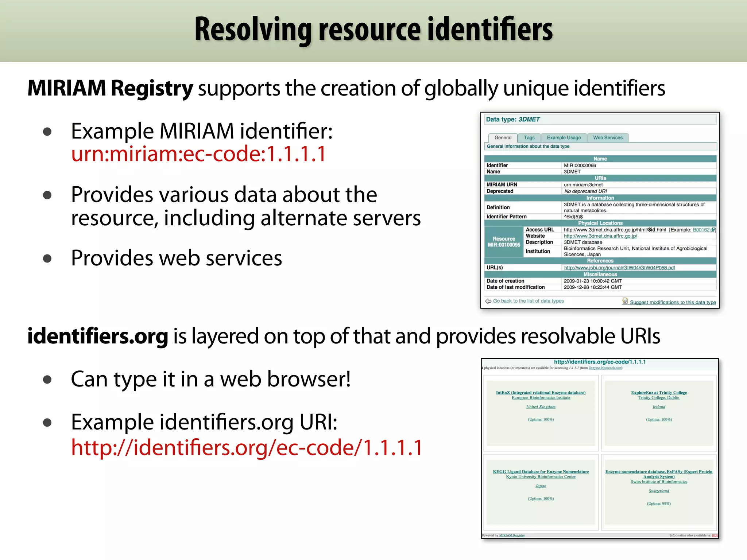The image size is (747, 560).
Task: Click the MIRIAM Registry data type screenshot
Action: pyautogui.click(x=600, y=210)
